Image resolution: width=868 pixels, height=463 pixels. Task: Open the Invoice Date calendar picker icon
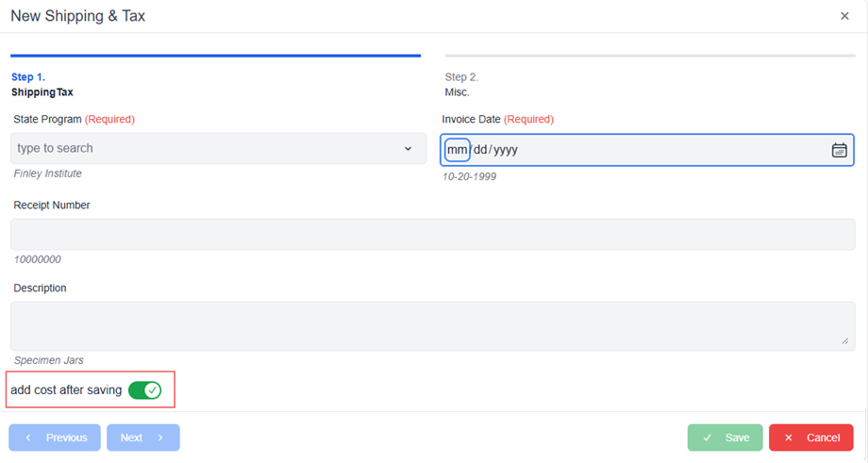point(839,150)
